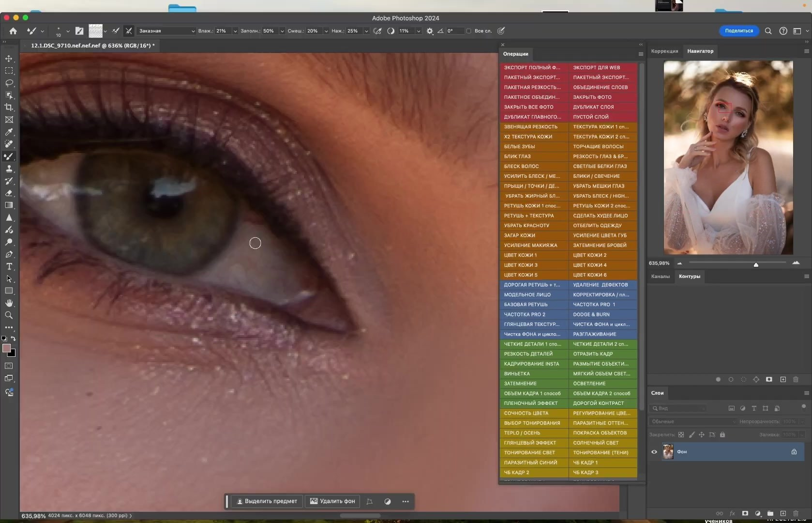This screenshot has height=523, width=812.
Task: Switch to the Каналы tab
Action: click(x=660, y=277)
